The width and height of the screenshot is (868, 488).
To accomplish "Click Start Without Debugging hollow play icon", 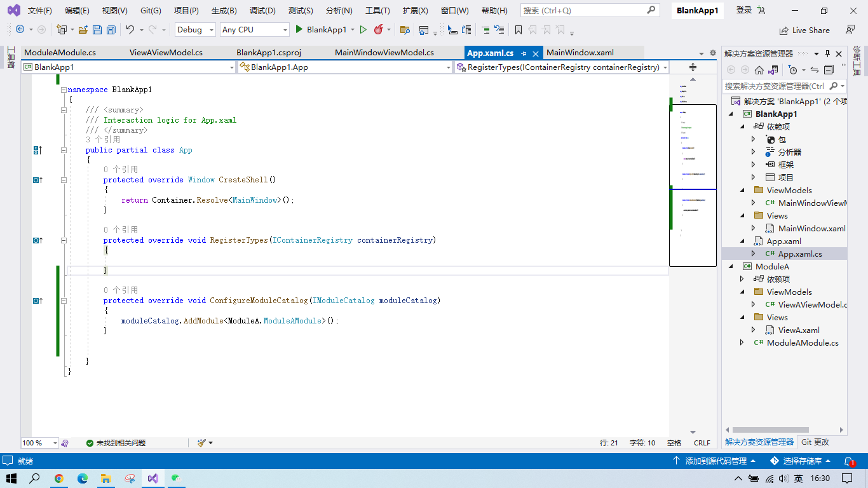I will coord(363,30).
